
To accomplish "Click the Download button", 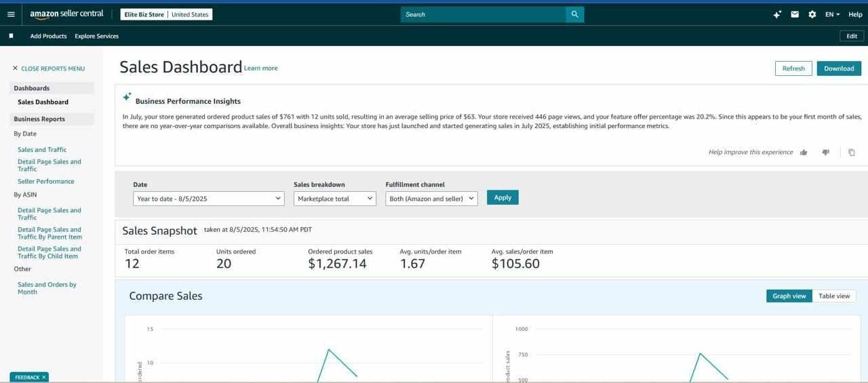I will [839, 68].
